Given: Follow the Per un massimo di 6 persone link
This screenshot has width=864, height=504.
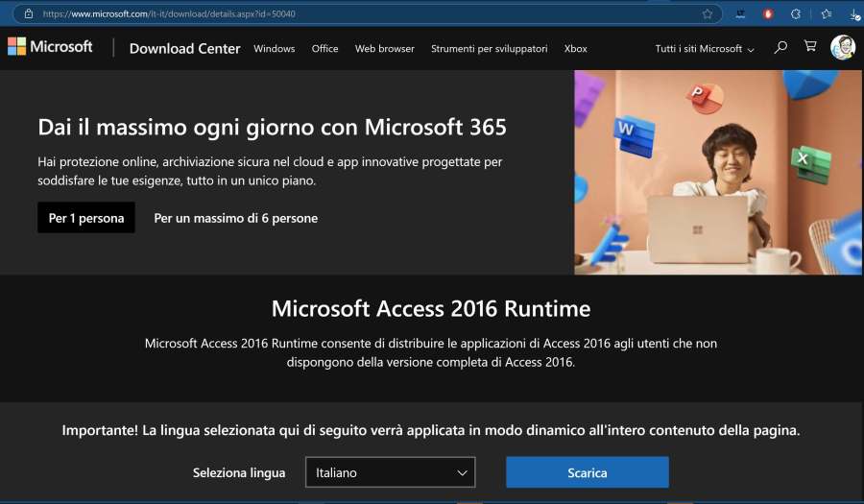Looking at the screenshot, I should (235, 218).
